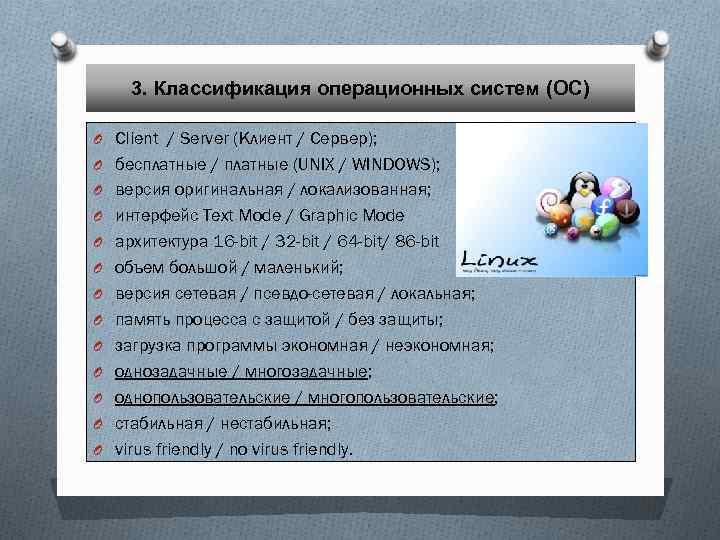Viewport: 720px width, 540px height.
Task: Click the Debian swirl ball icon
Action: 548,201
